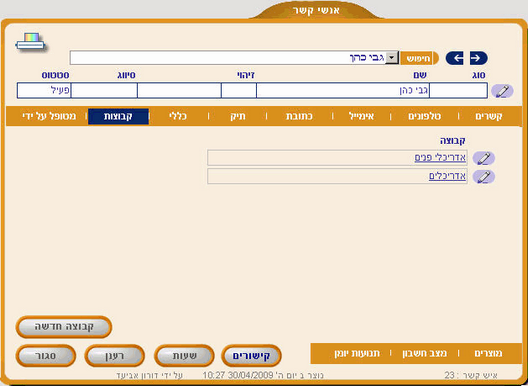Viewport: 528px width, 386px height.
Task: Open the אדריכלי פנים group link
Action: (x=440, y=158)
